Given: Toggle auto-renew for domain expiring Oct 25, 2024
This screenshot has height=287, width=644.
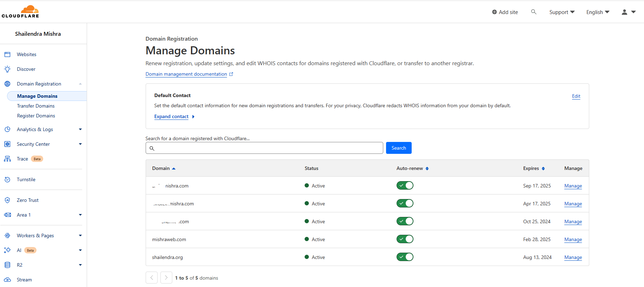Looking at the screenshot, I should click(405, 221).
